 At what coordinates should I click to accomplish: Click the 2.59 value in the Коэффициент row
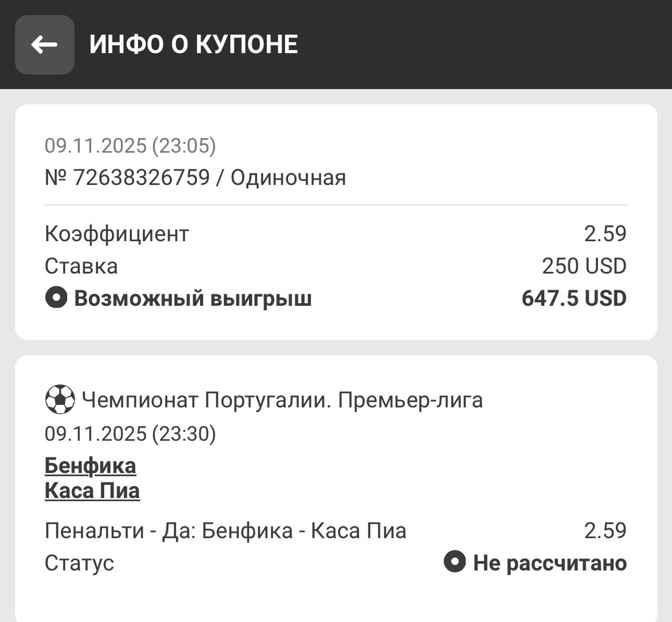tap(605, 234)
